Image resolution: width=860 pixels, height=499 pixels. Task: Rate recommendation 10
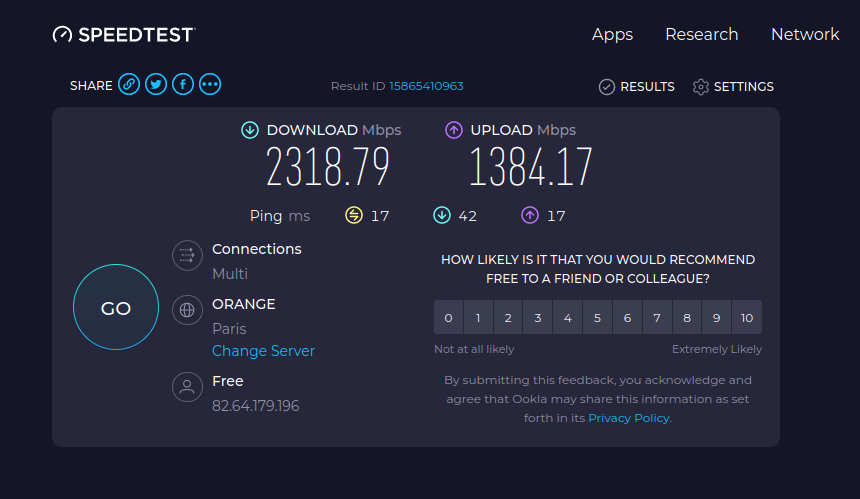[747, 317]
